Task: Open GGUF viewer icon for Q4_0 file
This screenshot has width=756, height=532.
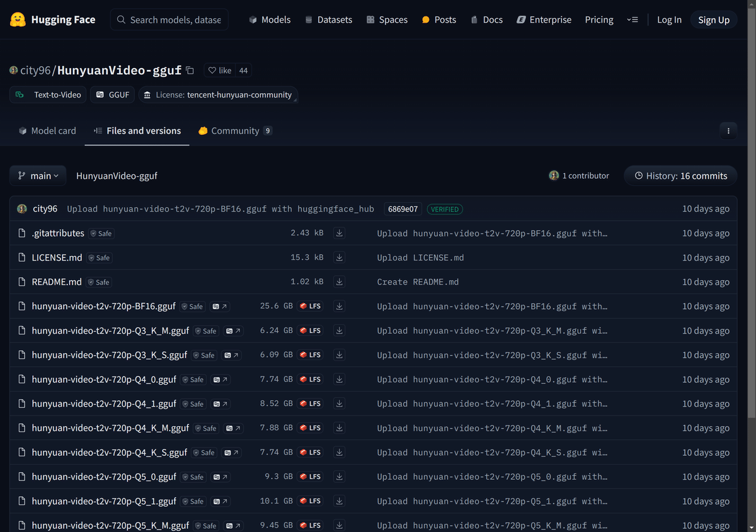Action: 220,380
